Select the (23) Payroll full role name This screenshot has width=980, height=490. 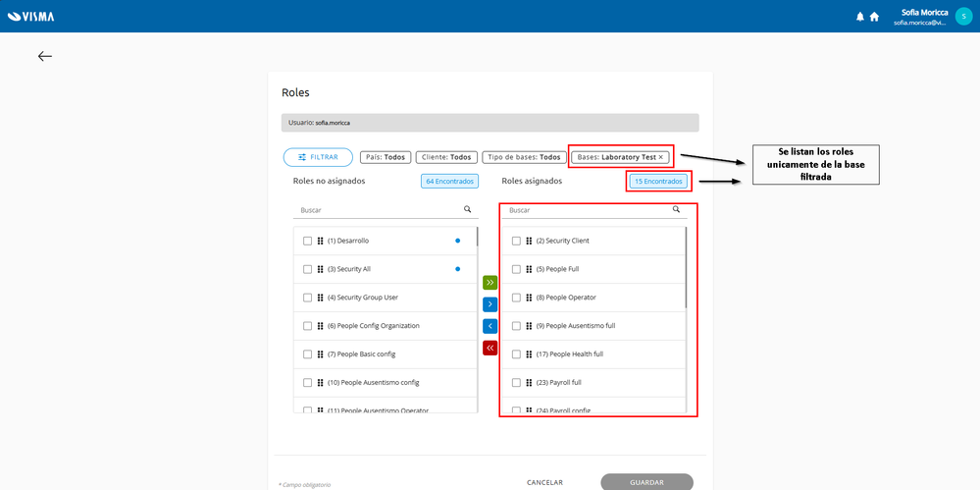point(559,382)
